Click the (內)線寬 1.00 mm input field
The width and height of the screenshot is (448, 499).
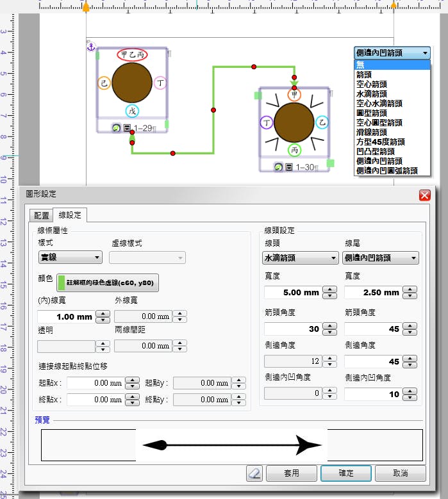click(x=66, y=316)
